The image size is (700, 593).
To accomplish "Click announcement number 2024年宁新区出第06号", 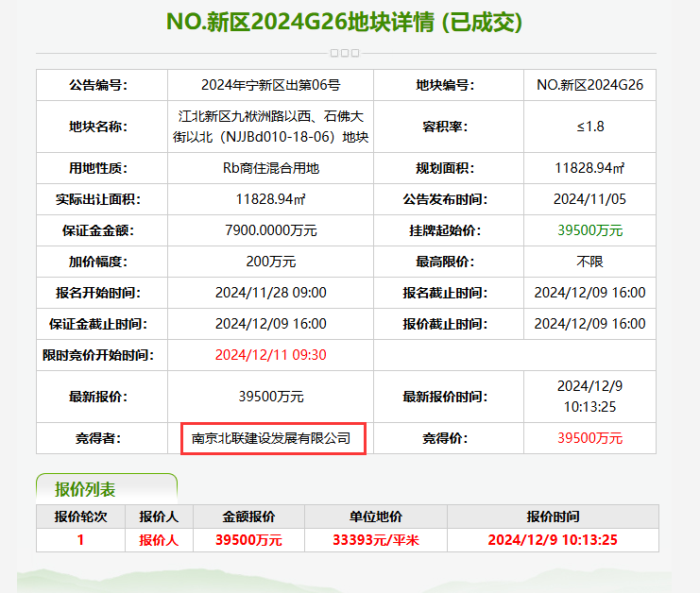I will coord(270,85).
